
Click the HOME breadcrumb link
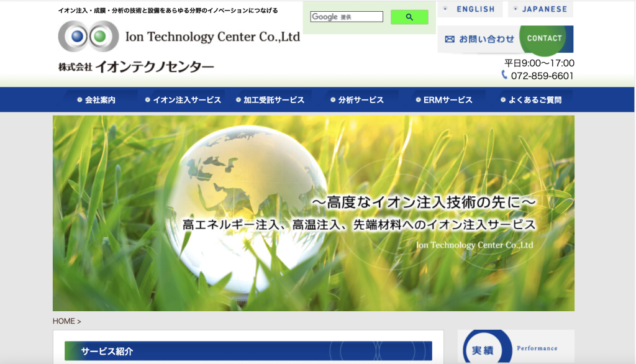pyautogui.click(x=63, y=321)
